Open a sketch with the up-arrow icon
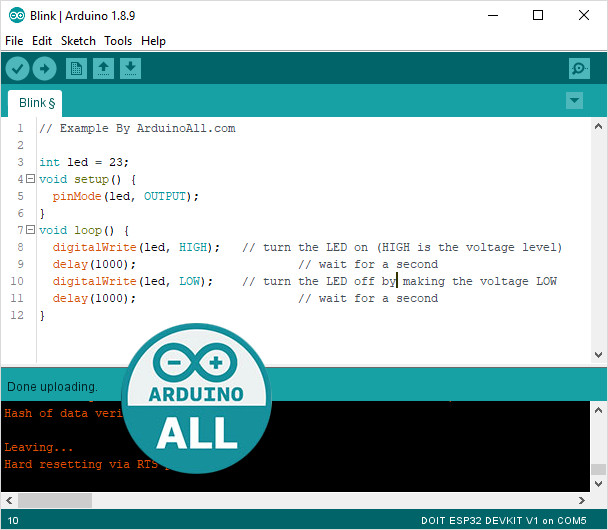 click(x=103, y=69)
